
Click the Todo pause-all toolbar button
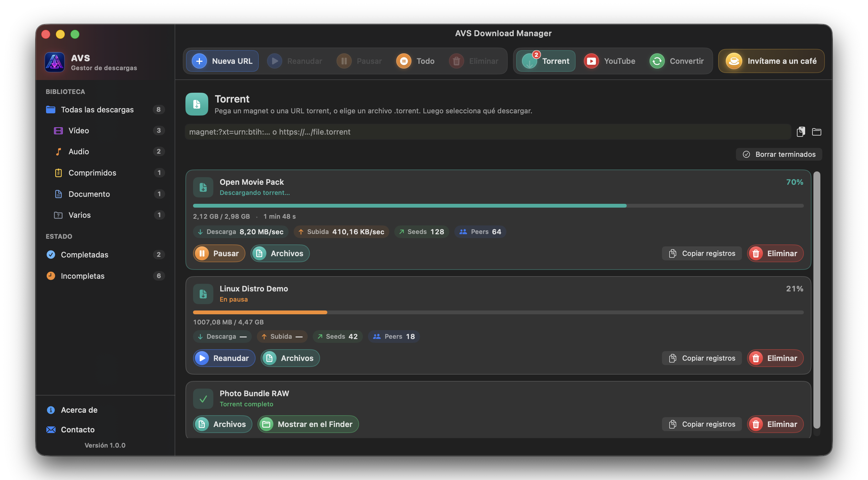[416, 61]
